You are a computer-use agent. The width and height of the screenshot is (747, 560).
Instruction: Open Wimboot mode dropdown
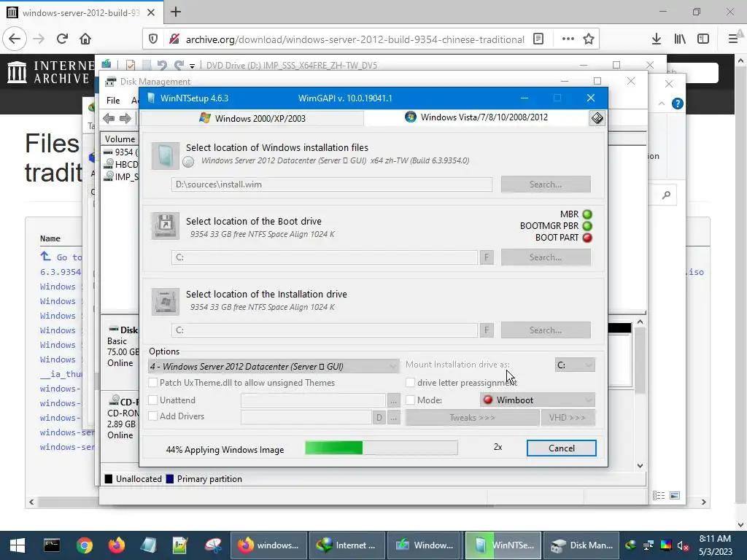[x=538, y=400]
